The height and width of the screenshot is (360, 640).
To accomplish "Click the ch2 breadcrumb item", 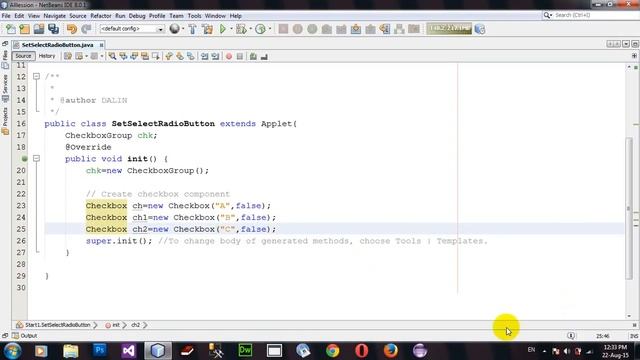I will tap(136, 325).
